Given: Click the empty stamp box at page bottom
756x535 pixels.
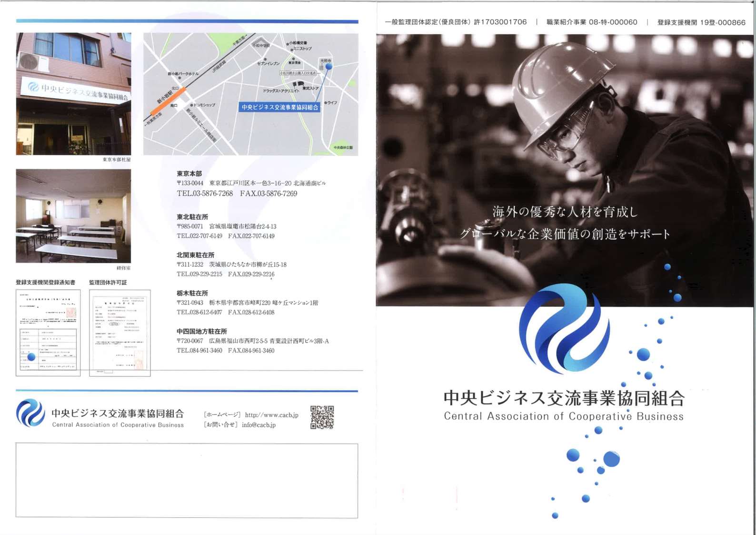Looking at the screenshot, I should point(187,481).
